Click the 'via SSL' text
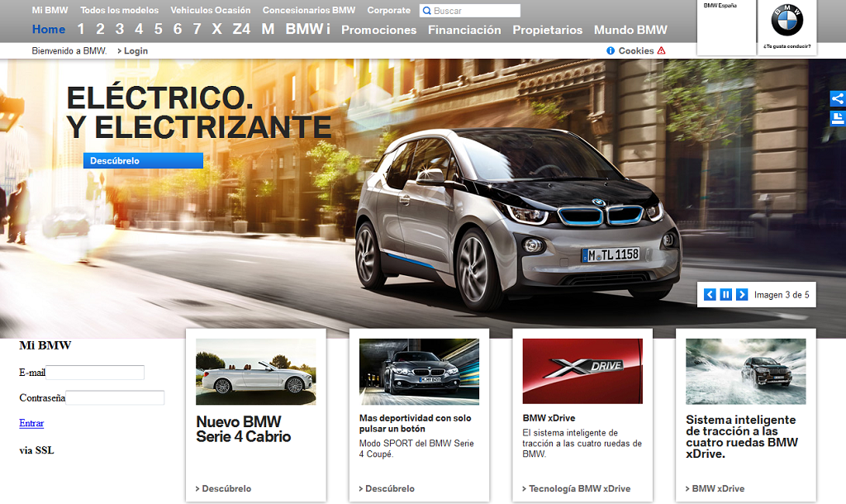This screenshot has height=504, width=846. (x=36, y=450)
